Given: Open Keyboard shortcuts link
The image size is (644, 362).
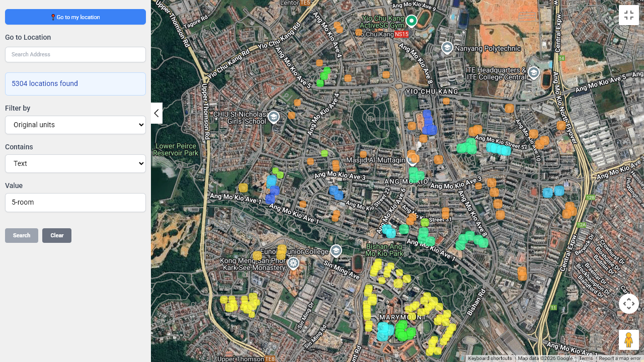Looking at the screenshot, I should (490, 358).
